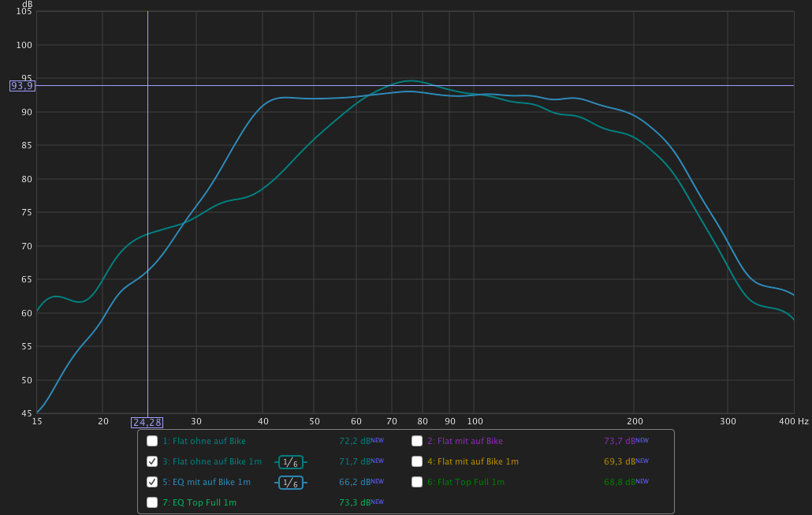Enable the 1: Flat ohne auf Bike trace
This screenshot has width=812, height=515.
coord(152,442)
